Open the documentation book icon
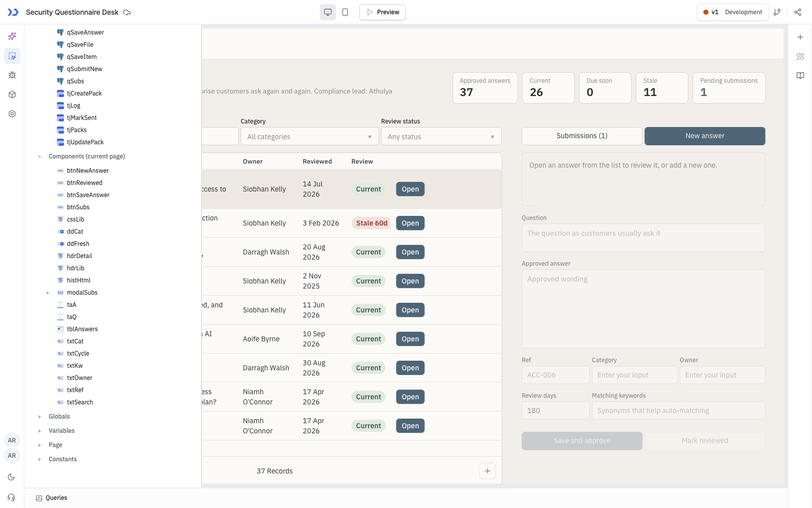Screen dimensions: 812x508 (x=800, y=76)
